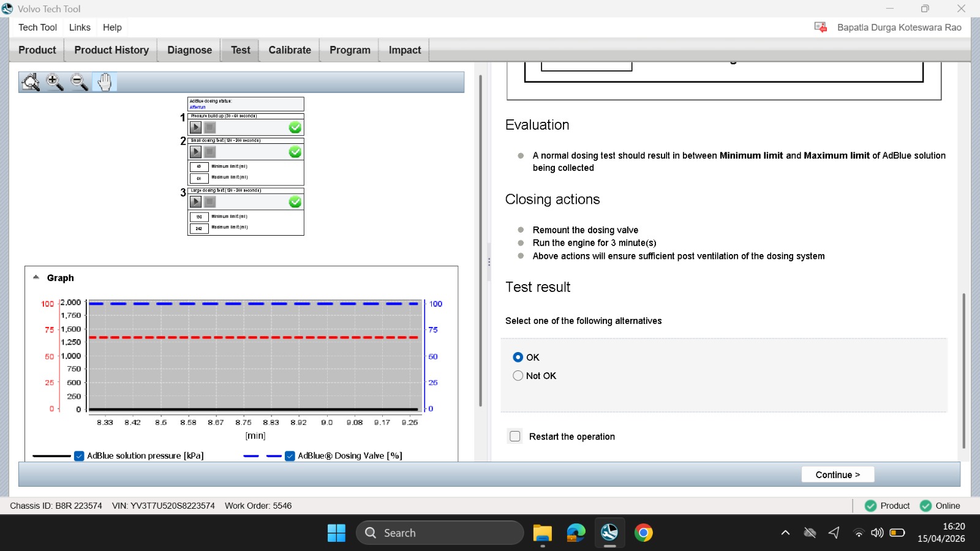This screenshot has height=551, width=980.
Task: Click Large dosing Minimum limit value box
Action: 199,217
